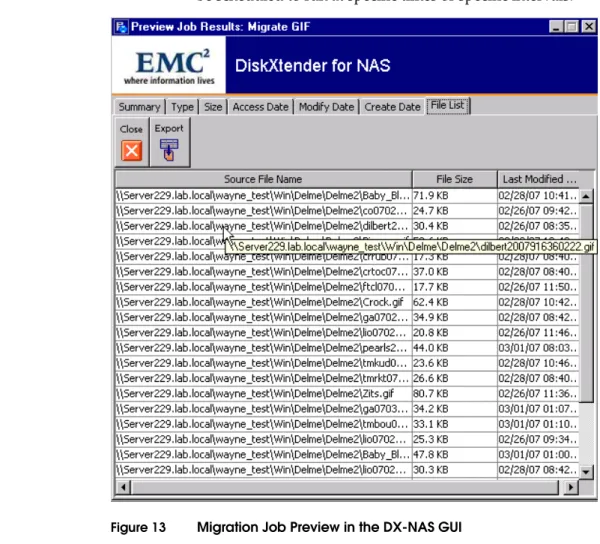Click the red X Close icon
The image size is (600, 544).
[x=131, y=150]
